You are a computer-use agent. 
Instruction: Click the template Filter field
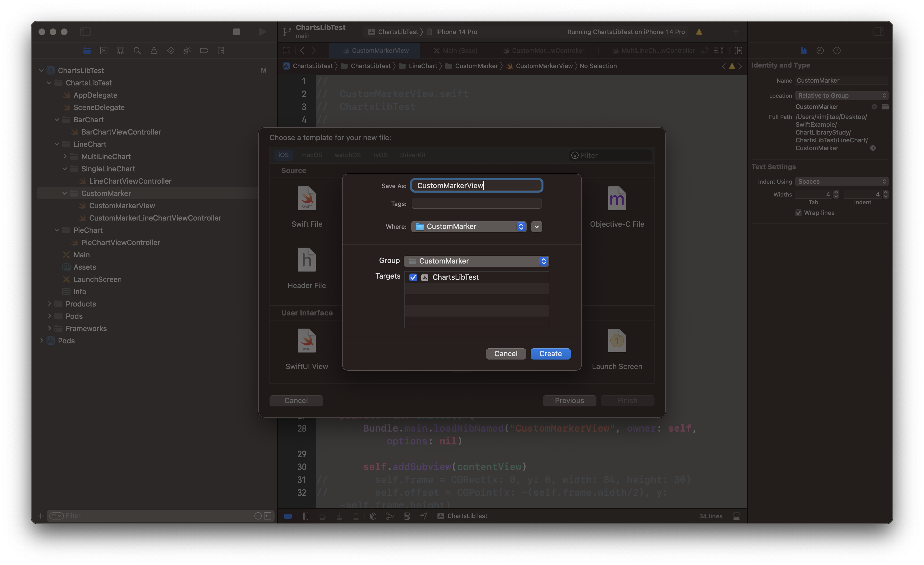tap(610, 155)
